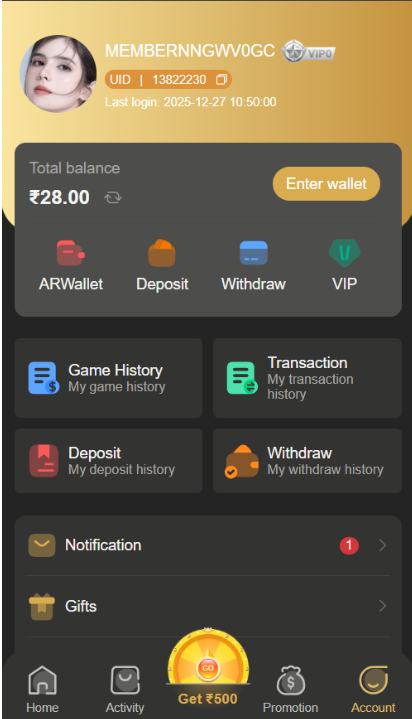Open My transaction history card
The image size is (412, 719).
point(307,378)
